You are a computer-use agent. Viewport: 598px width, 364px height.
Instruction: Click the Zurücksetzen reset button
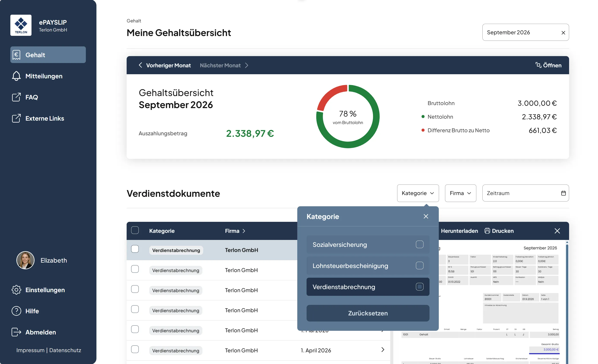tap(368, 313)
